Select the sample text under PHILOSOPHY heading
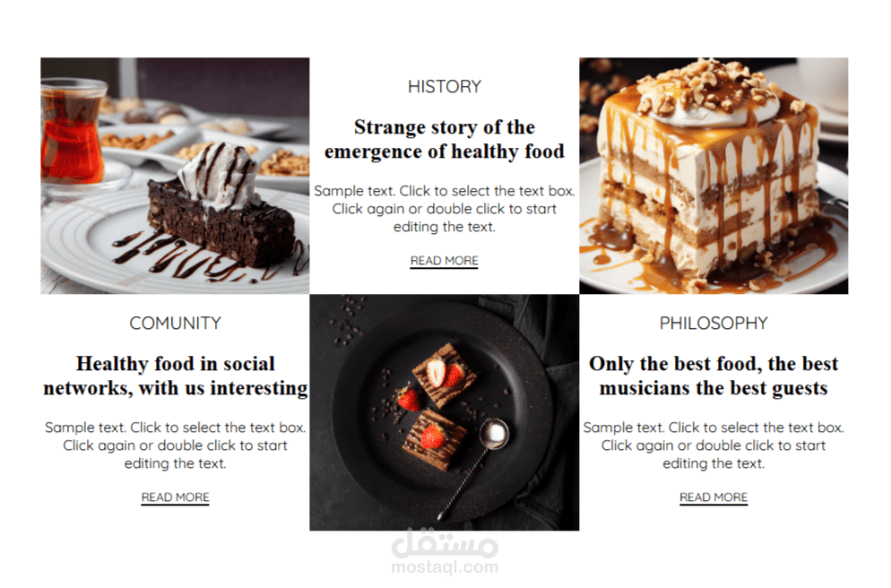Screen dimensions: 891x588 click(x=714, y=445)
